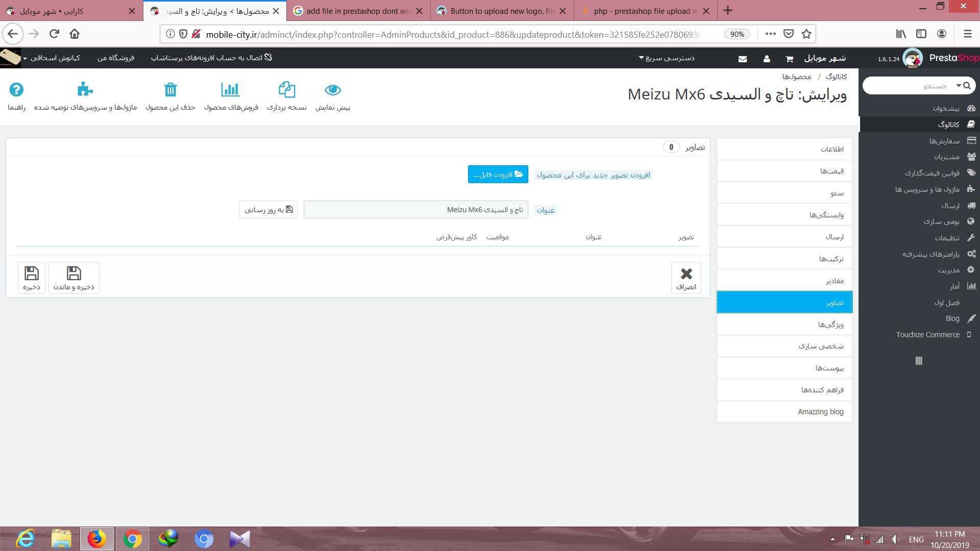Click the Update (به روز رسانی) caption button
This screenshot has height=551, width=980.
268,210
